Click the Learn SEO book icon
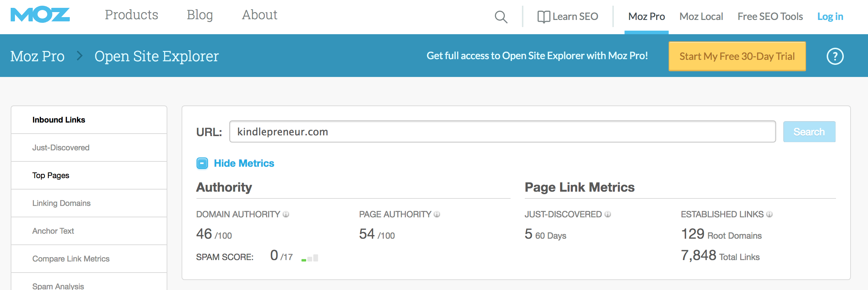Viewport: 868px width, 290px height. (544, 17)
